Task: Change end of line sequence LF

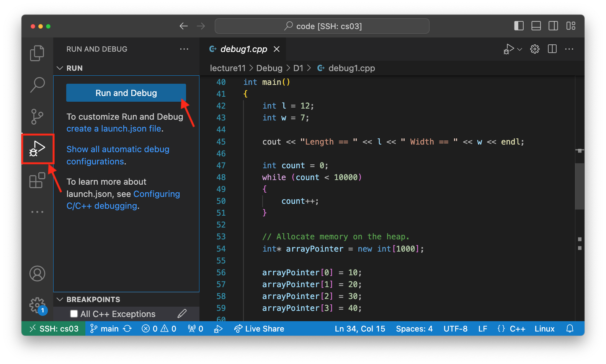Action: (x=483, y=329)
